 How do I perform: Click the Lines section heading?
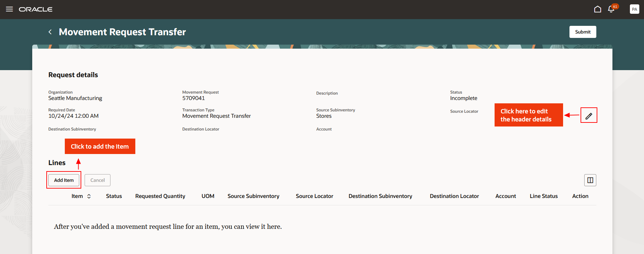point(57,163)
